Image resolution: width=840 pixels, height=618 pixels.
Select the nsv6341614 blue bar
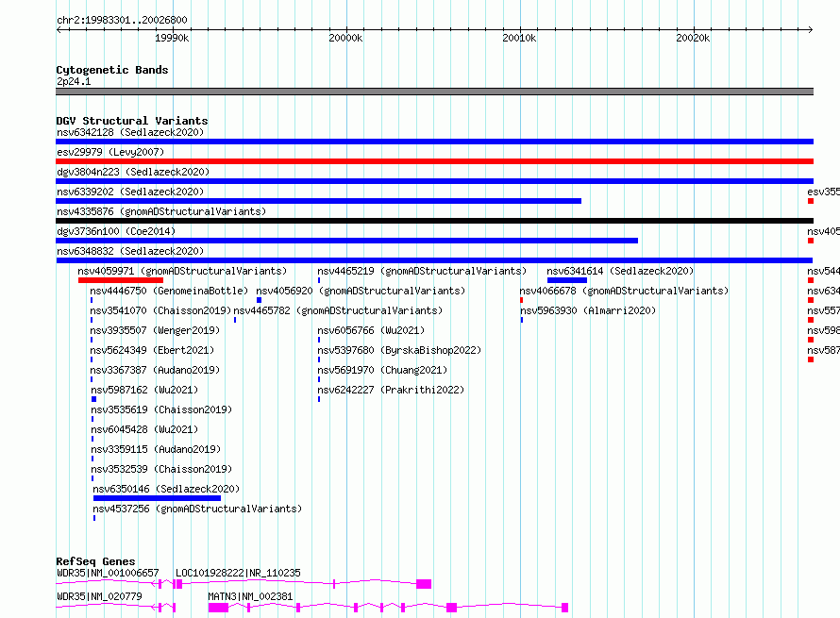point(567,280)
